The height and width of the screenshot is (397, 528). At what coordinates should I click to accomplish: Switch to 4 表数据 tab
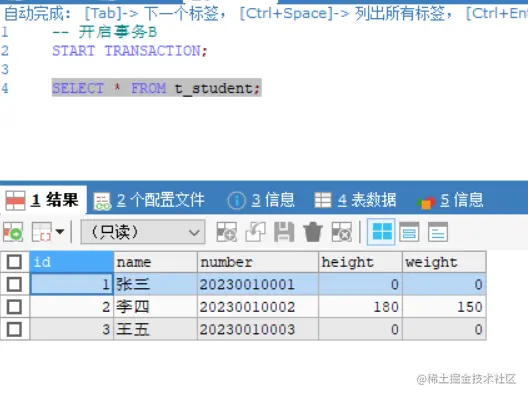coord(355,200)
